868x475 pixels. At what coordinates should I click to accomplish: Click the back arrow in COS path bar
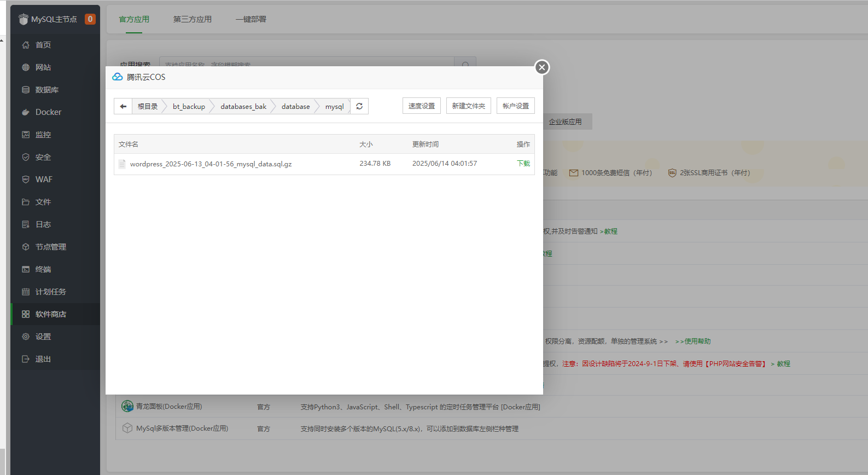[x=123, y=106]
